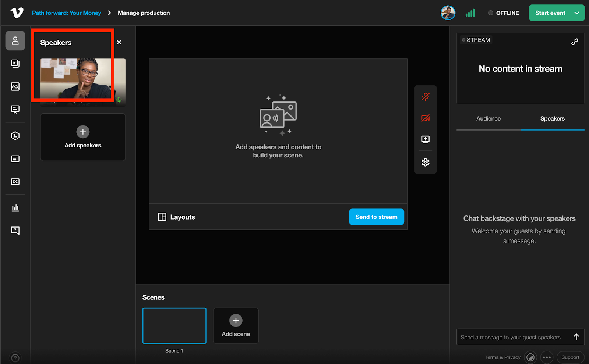Switch to the Audience tab
This screenshot has height=364, width=589.
coord(488,119)
